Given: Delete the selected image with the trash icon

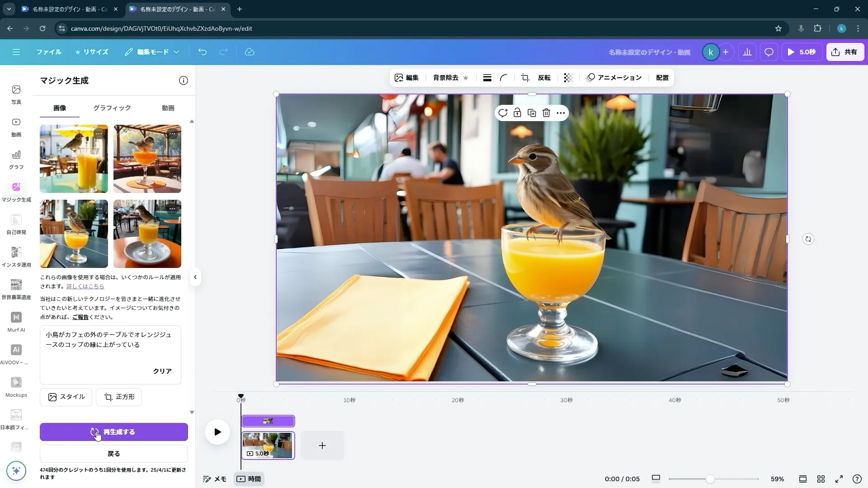Looking at the screenshot, I should tap(546, 113).
